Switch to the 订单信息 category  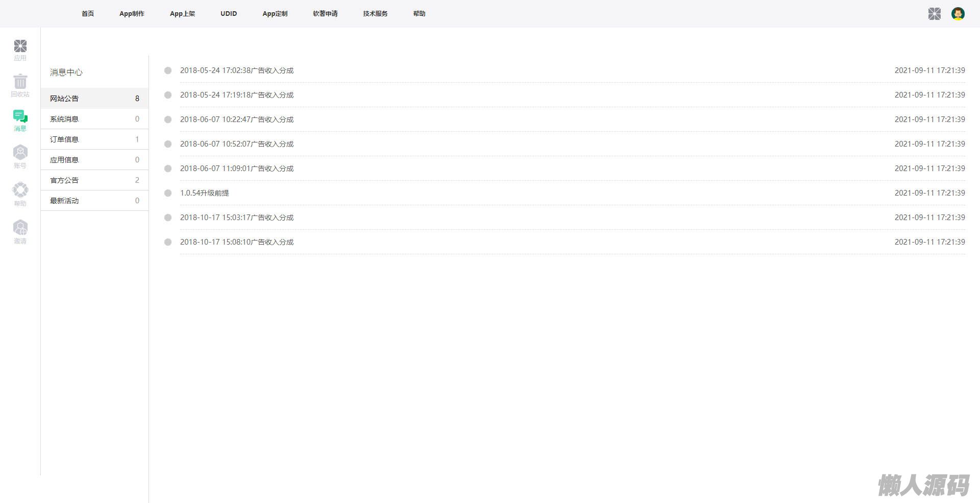coord(94,139)
